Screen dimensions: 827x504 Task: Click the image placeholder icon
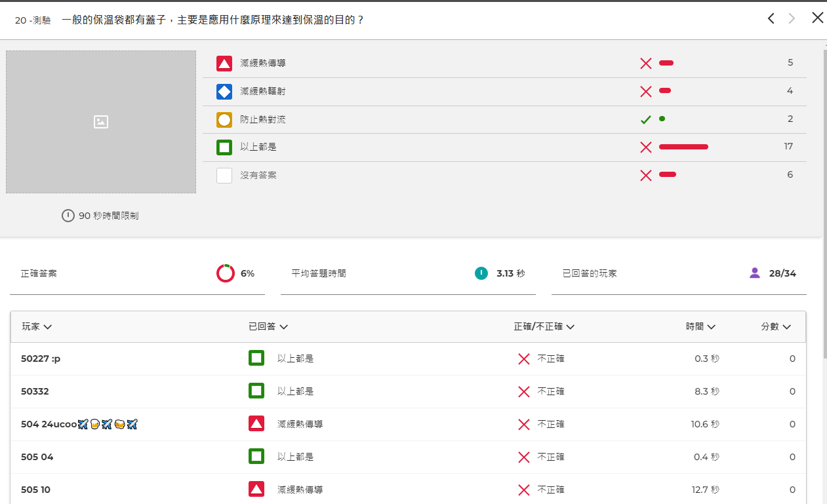tap(101, 122)
